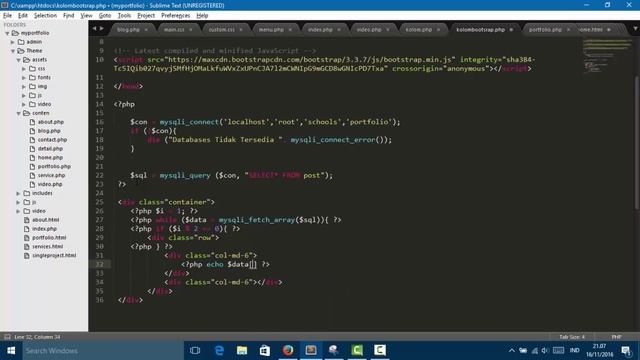640x360 pixels.
Task: Toggle the side bar icon in status bar
Action: [7, 337]
